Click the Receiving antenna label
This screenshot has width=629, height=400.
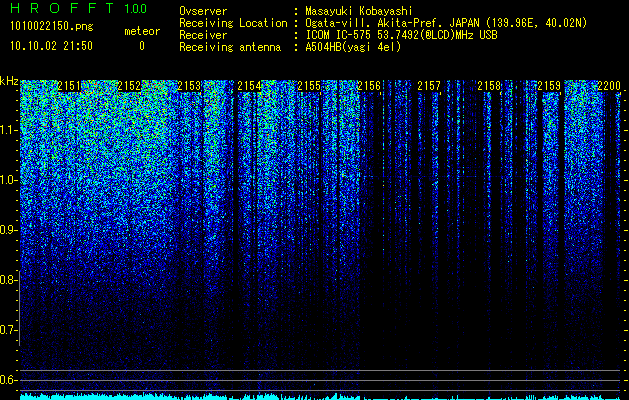tap(230, 47)
